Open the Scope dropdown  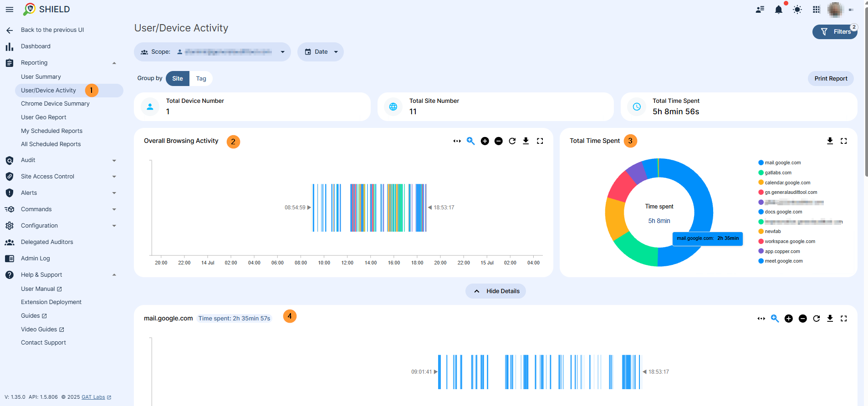[x=212, y=52]
